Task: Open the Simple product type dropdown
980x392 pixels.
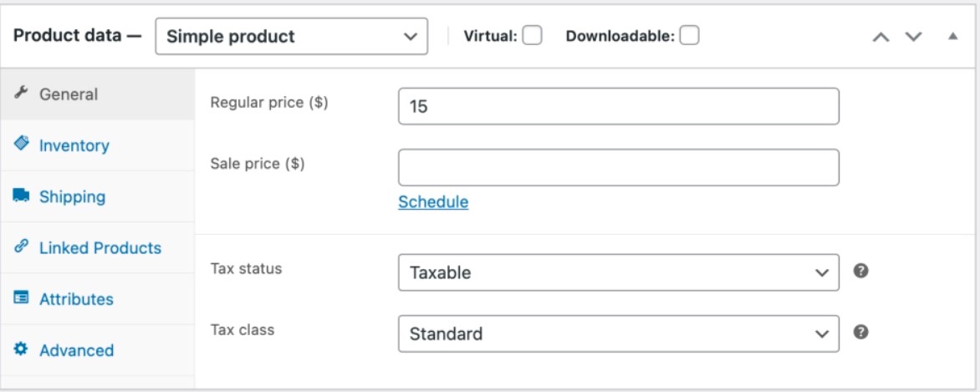Action: click(x=291, y=37)
